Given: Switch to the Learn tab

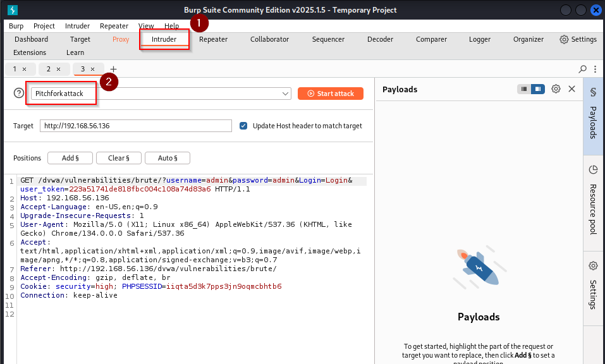Looking at the screenshot, I should (x=75, y=52).
